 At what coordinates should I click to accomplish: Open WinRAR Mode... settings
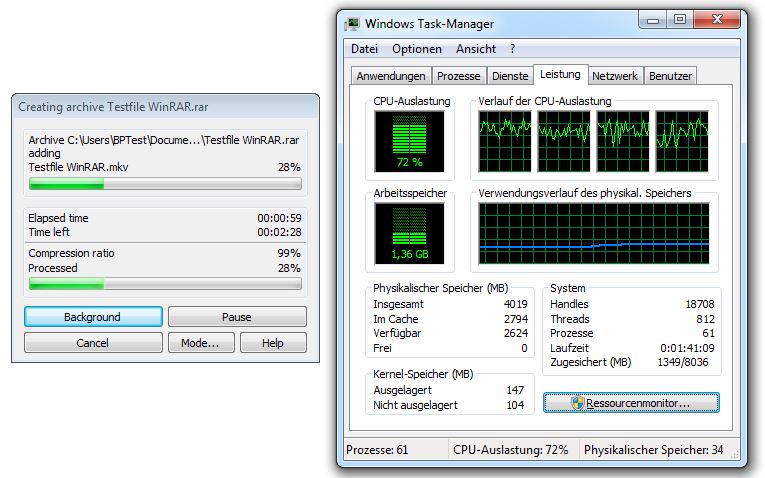pyautogui.click(x=201, y=343)
